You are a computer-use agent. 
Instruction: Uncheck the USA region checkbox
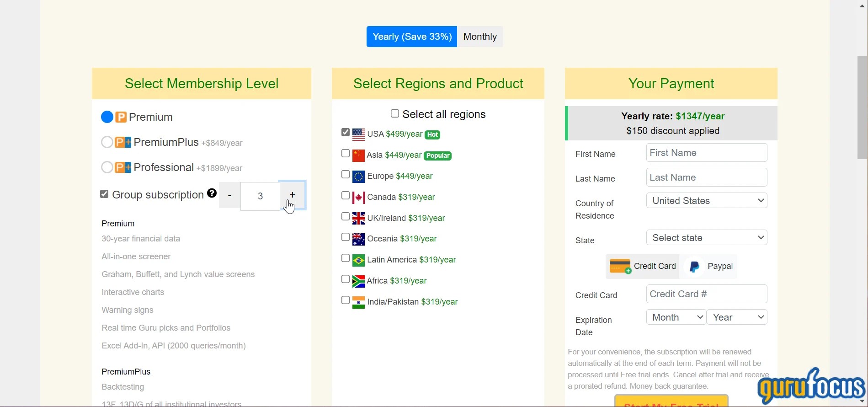[346, 133]
